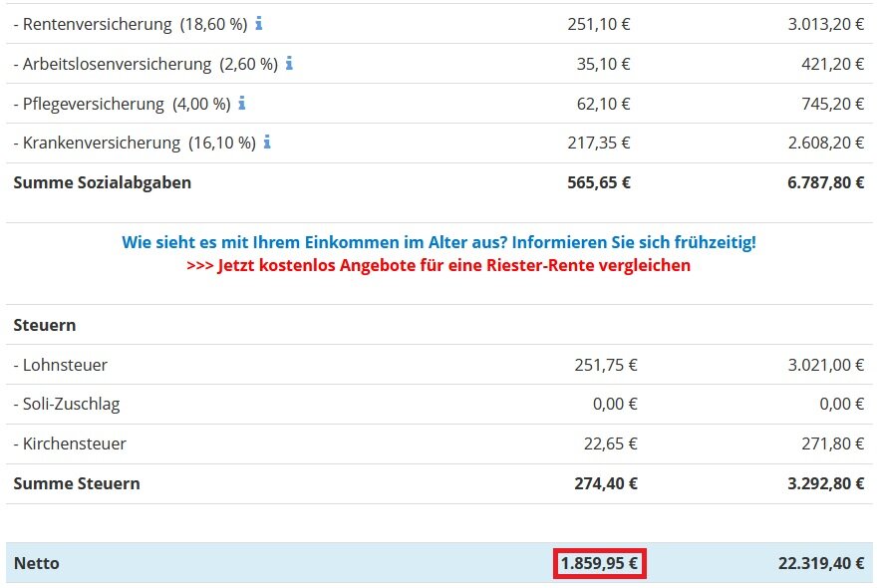Select the Soli-Zuschlag row label

pyautogui.click(x=67, y=405)
